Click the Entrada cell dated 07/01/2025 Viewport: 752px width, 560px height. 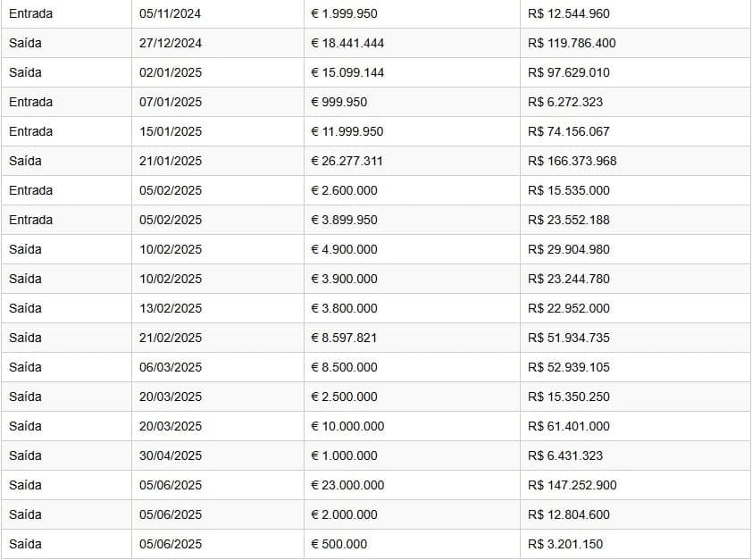coord(31,102)
